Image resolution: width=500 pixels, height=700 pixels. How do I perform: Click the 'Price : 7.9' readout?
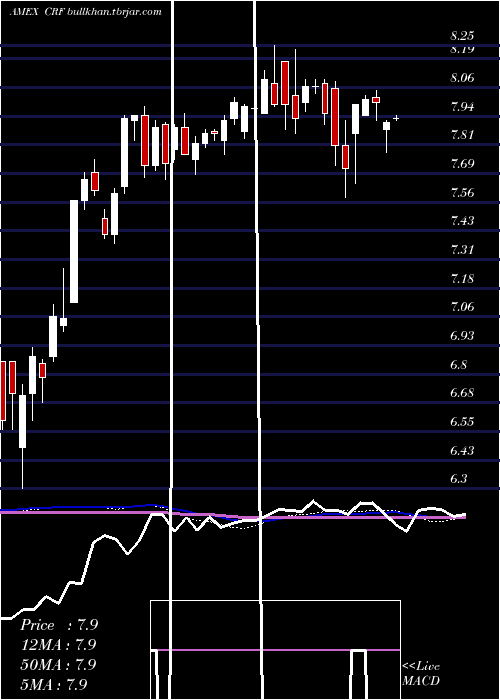(59, 625)
